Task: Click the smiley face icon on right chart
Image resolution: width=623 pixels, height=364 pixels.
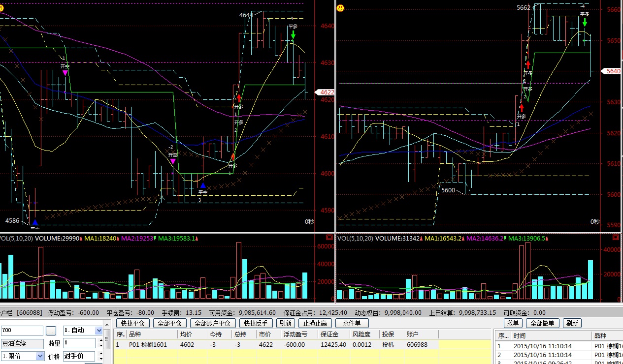Action: tap(340, 8)
